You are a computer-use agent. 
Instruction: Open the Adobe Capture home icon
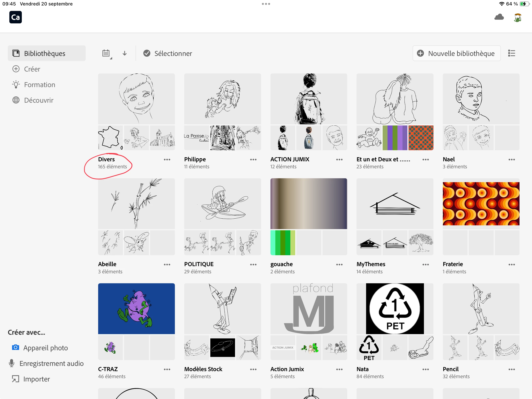(15, 17)
